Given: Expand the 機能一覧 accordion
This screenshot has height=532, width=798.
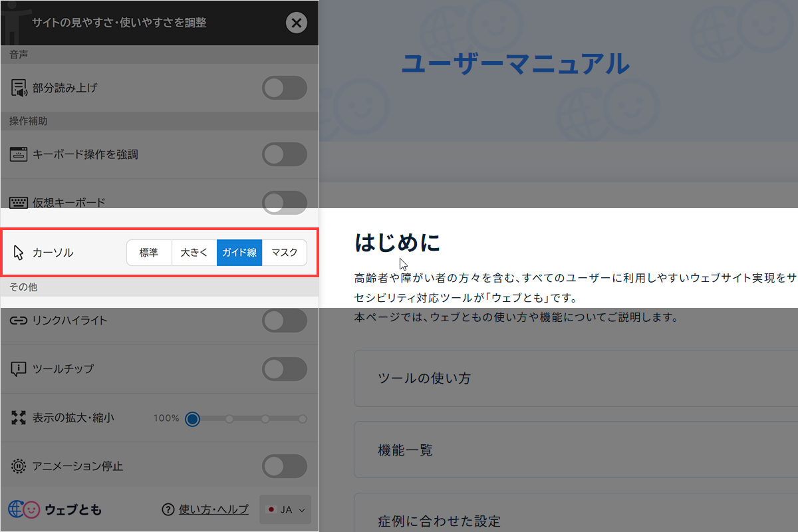Looking at the screenshot, I should [x=576, y=450].
